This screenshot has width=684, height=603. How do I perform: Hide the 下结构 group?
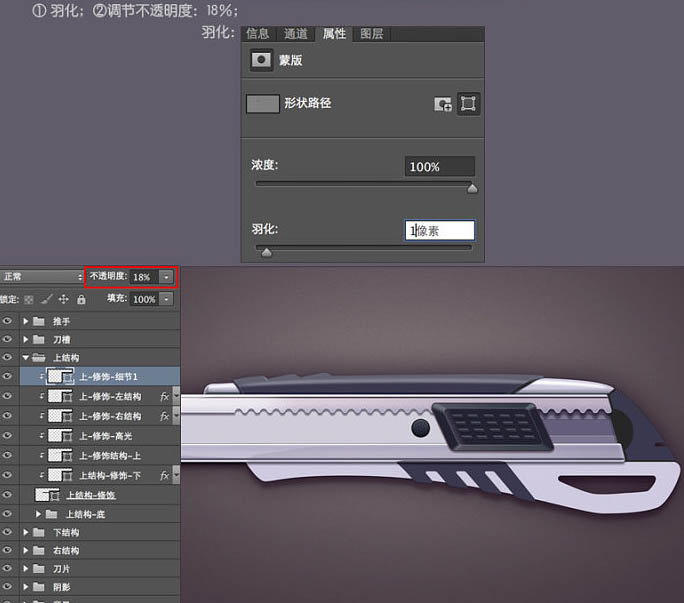click(7, 532)
